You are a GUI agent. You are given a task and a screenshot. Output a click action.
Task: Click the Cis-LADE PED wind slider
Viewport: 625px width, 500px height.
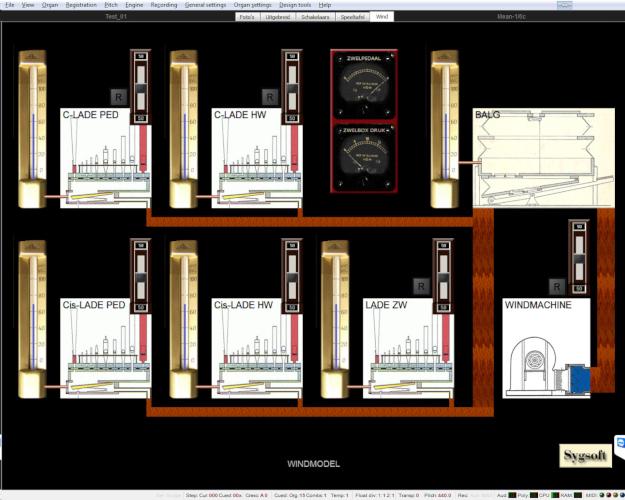(141, 277)
